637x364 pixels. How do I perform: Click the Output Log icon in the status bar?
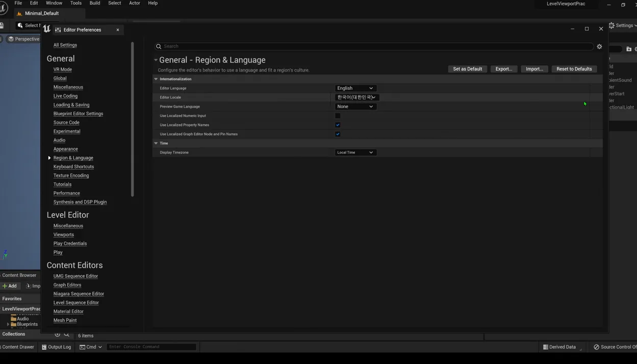click(44, 347)
